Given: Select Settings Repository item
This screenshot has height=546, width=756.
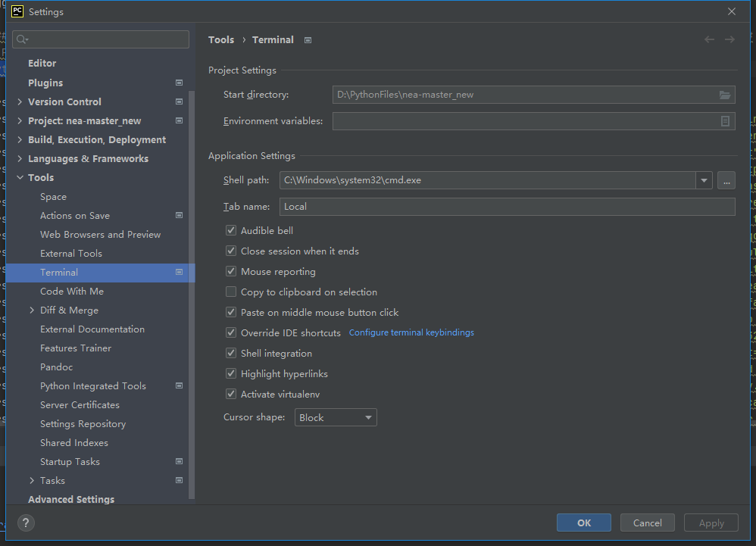Looking at the screenshot, I should 83,424.
